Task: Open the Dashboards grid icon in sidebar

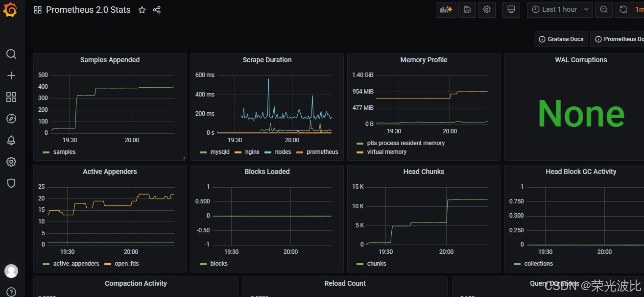Action: pyautogui.click(x=11, y=97)
